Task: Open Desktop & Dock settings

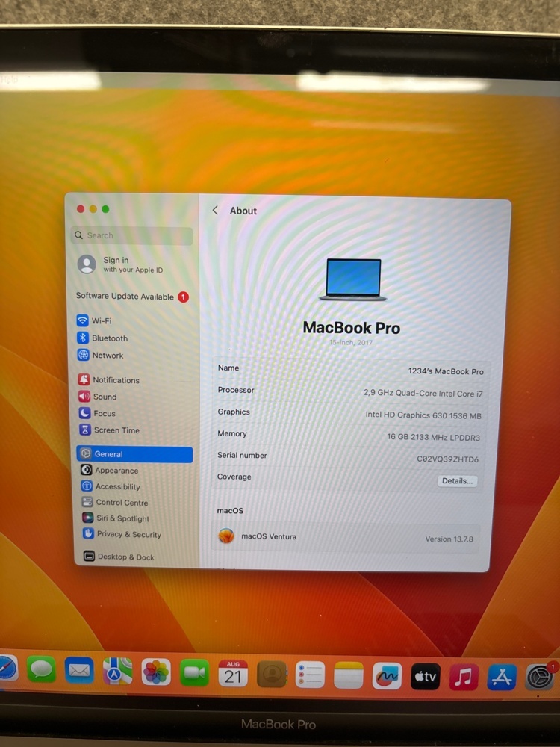Action: 119,557
